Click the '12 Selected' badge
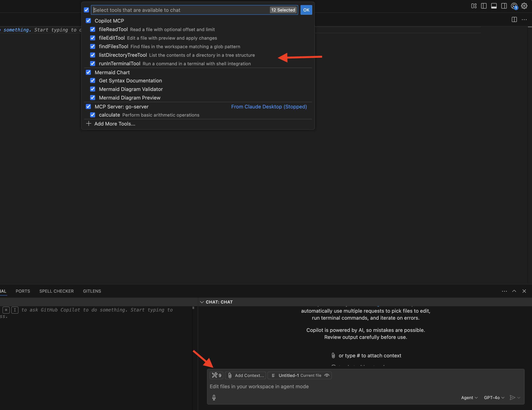The height and width of the screenshot is (410, 532). pos(283,10)
